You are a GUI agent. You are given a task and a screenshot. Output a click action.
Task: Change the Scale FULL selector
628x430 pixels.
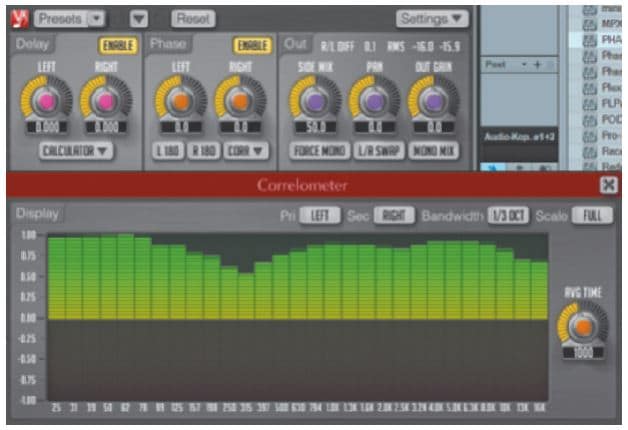point(592,216)
